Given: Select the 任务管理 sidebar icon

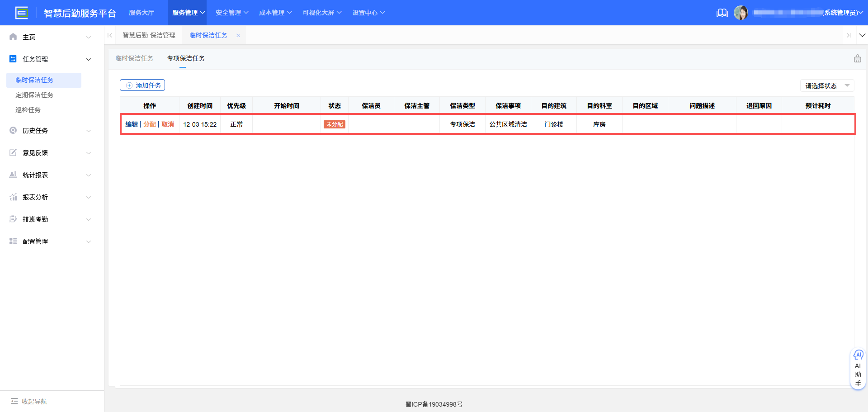Looking at the screenshot, I should (13, 59).
